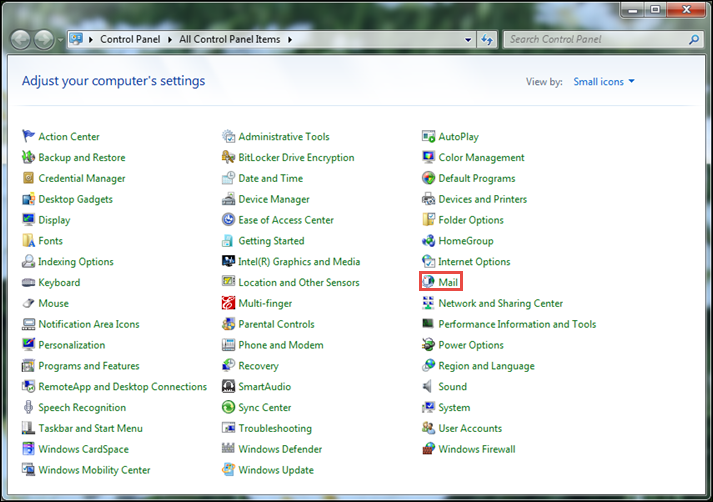Open the SmartAudio link
The image size is (713, 502).
[x=265, y=387]
